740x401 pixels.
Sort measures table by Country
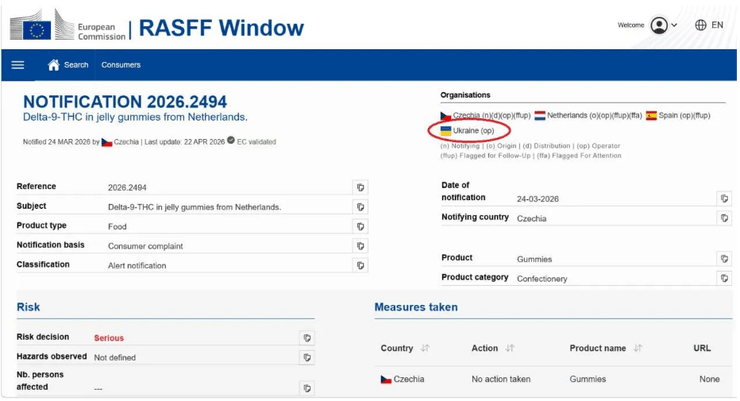[425, 349]
